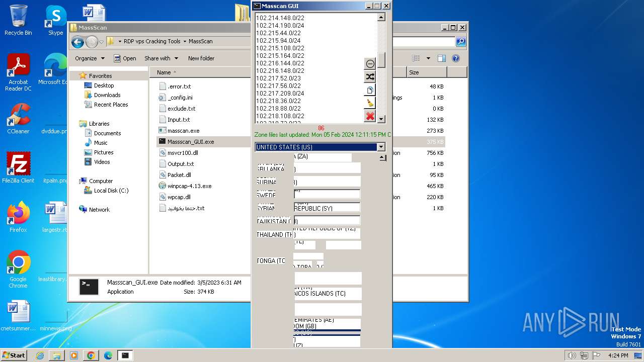Click Acrobat Reader DC desktop icon

click(18, 73)
